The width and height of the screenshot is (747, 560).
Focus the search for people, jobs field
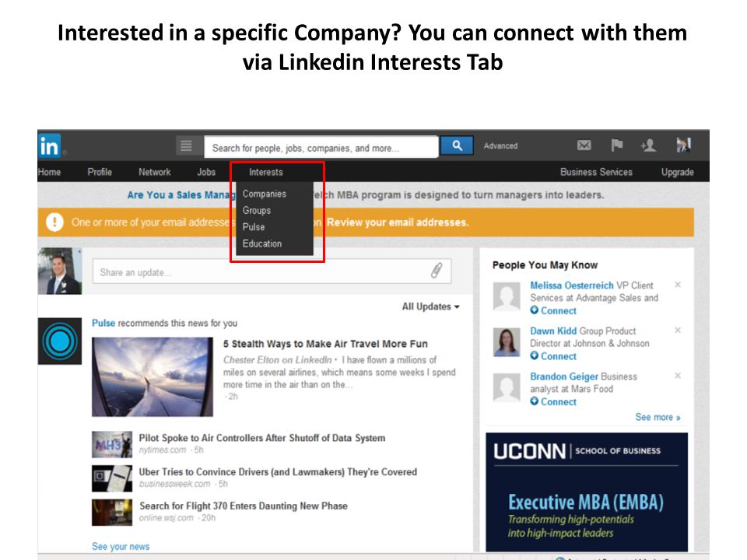[x=321, y=147]
